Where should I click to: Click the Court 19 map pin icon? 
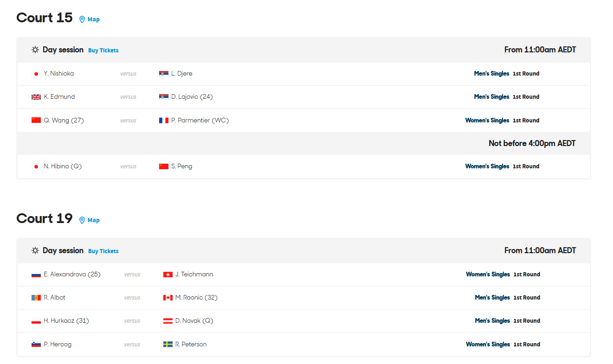point(82,220)
